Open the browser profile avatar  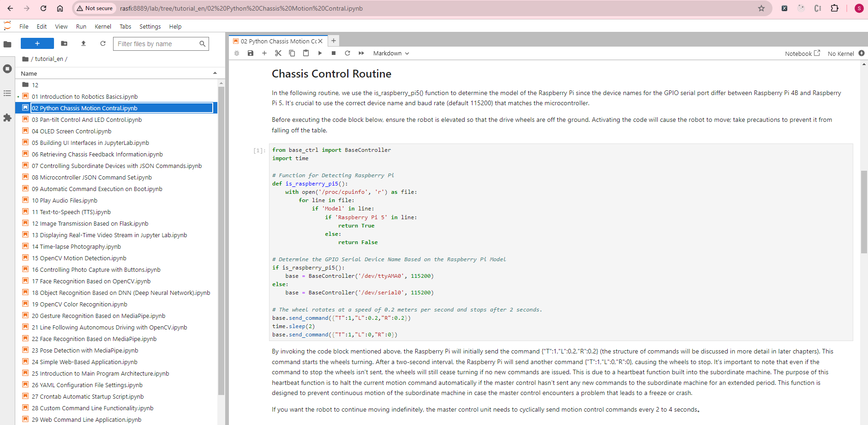coord(859,8)
